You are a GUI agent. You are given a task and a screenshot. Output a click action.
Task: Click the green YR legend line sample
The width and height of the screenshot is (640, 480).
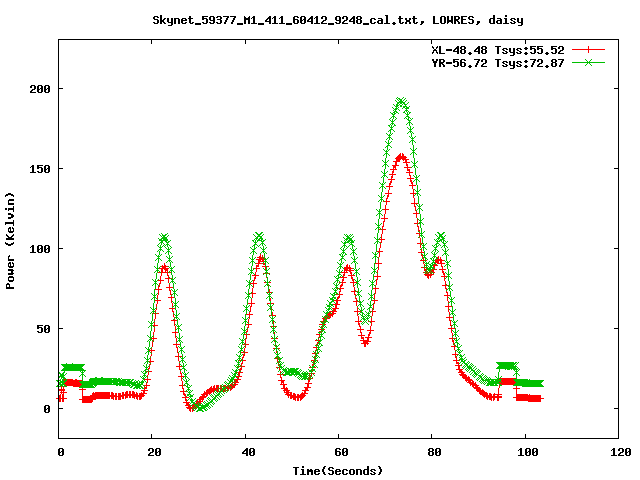tap(588, 62)
